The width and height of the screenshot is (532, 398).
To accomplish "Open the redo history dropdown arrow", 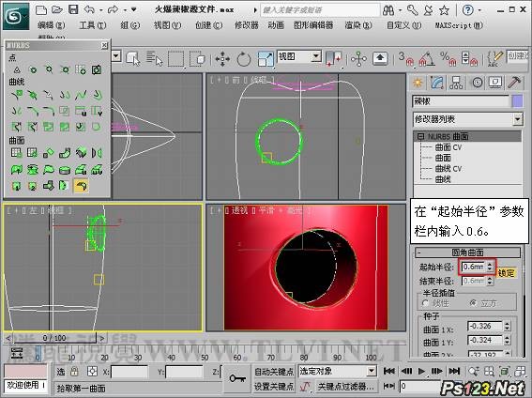I will (125, 10).
